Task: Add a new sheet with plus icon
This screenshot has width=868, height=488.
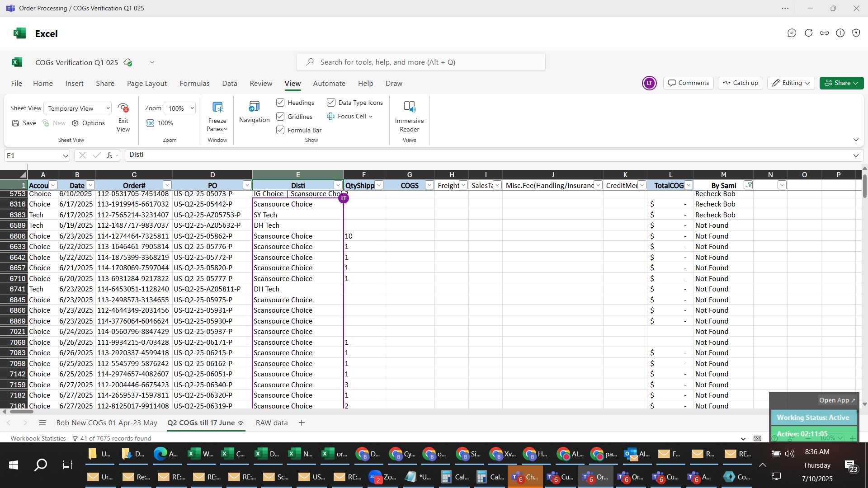Action: pyautogui.click(x=302, y=423)
